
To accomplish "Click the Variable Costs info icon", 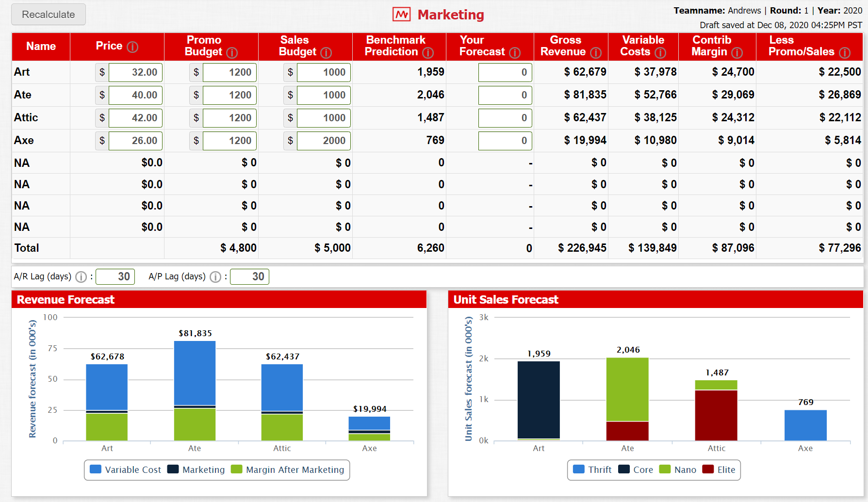I will pos(660,52).
